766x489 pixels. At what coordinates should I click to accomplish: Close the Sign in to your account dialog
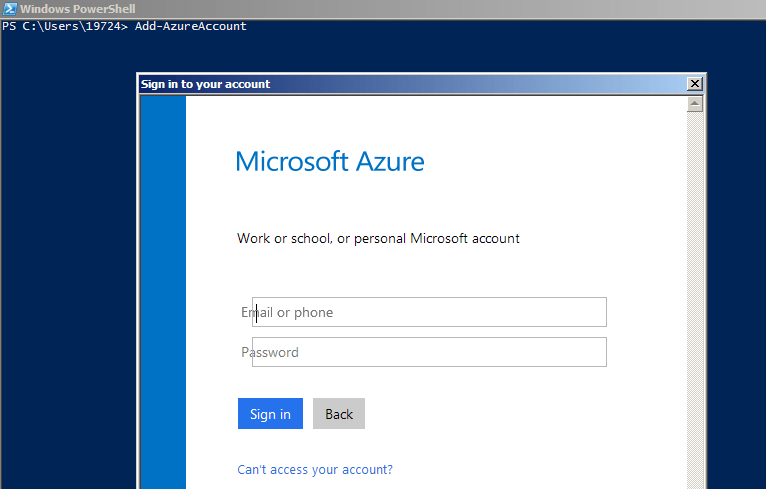[694, 84]
